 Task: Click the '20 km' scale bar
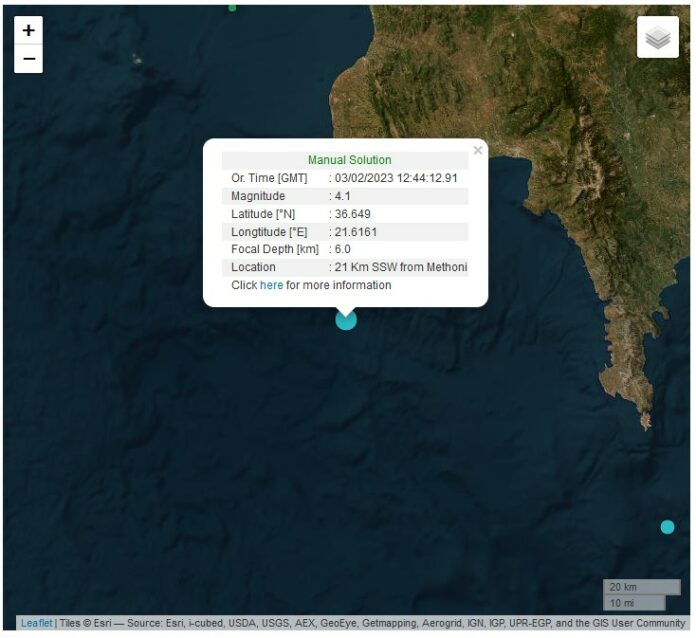coord(641,587)
